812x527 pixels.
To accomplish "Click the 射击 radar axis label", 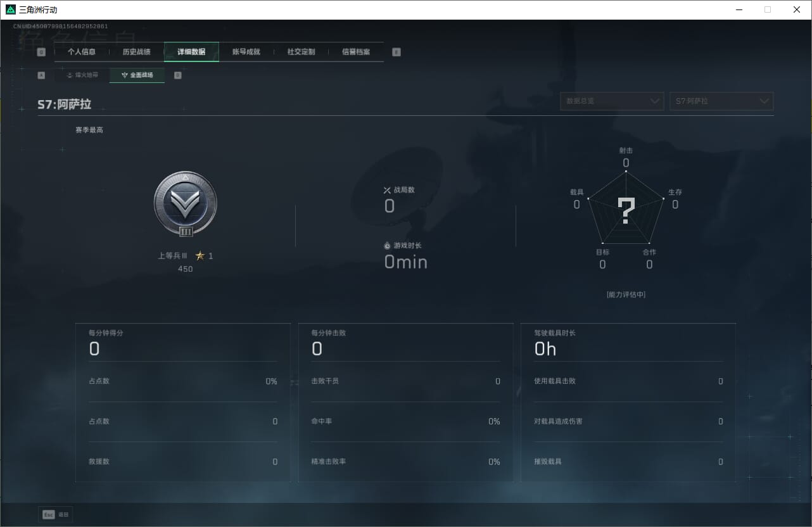I will click(626, 151).
